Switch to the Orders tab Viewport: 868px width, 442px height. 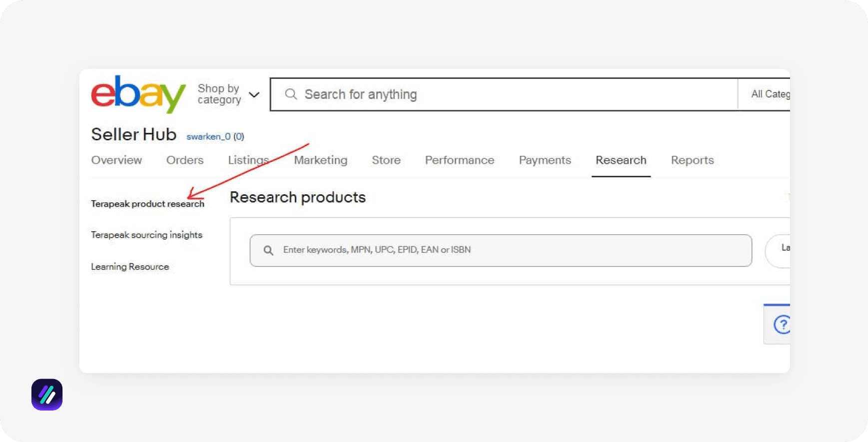point(185,160)
